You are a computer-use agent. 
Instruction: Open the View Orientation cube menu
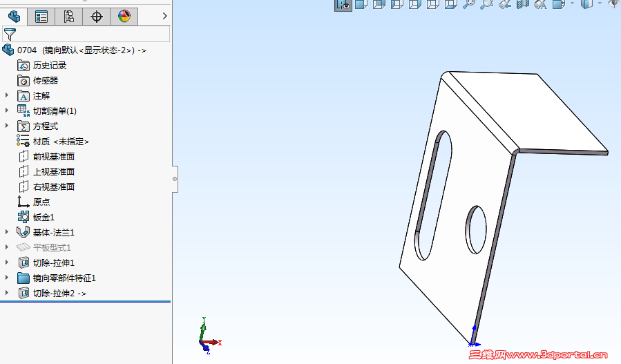tap(558, 4)
